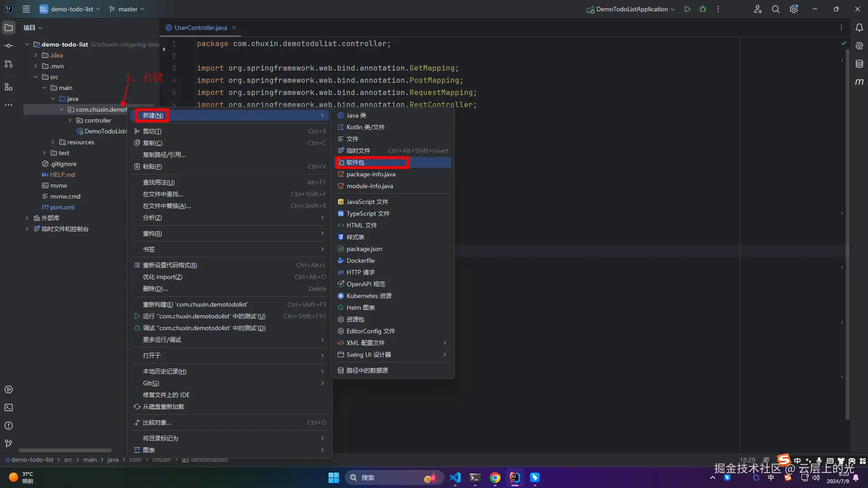Open the Maven tool window
The height and width of the screenshot is (488, 868).
pos(859,82)
